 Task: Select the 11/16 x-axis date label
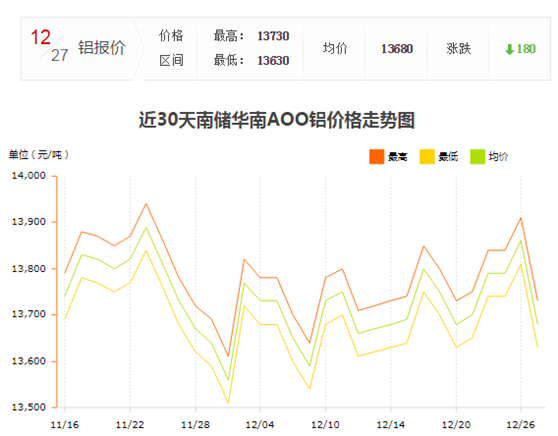(65, 425)
